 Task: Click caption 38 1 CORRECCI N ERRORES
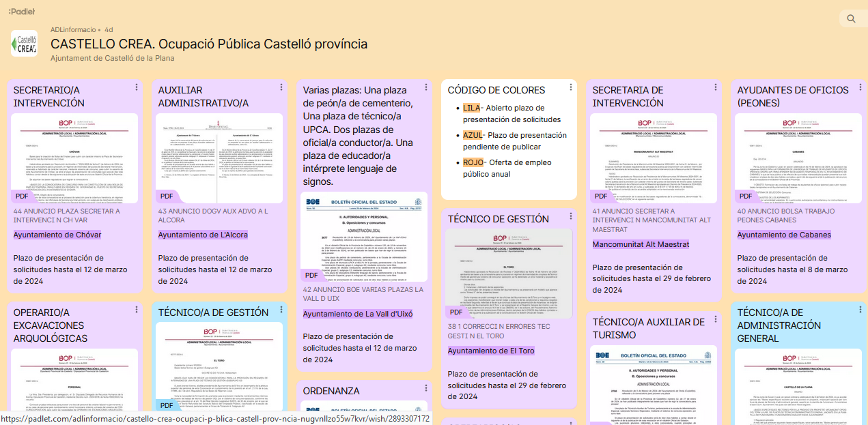(x=499, y=332)
